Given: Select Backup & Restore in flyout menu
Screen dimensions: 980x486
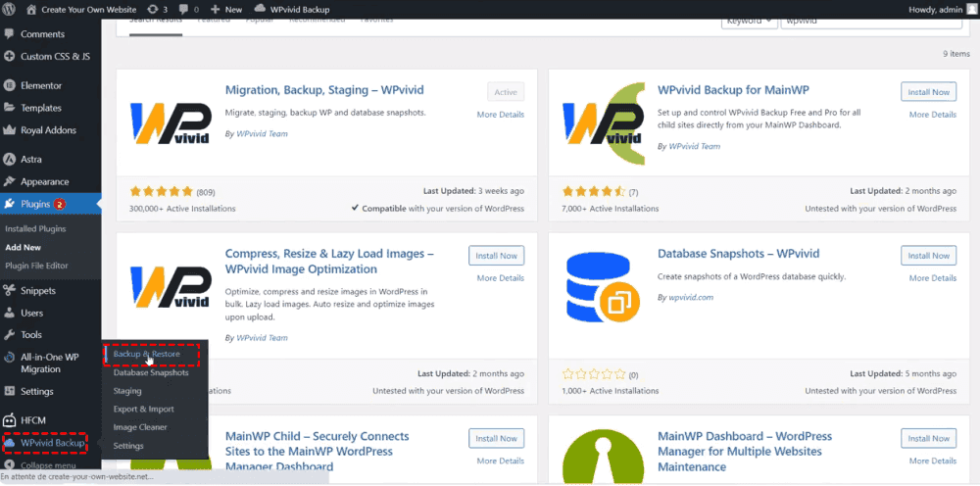Looking at the screenshot, I should click(147, 354).
